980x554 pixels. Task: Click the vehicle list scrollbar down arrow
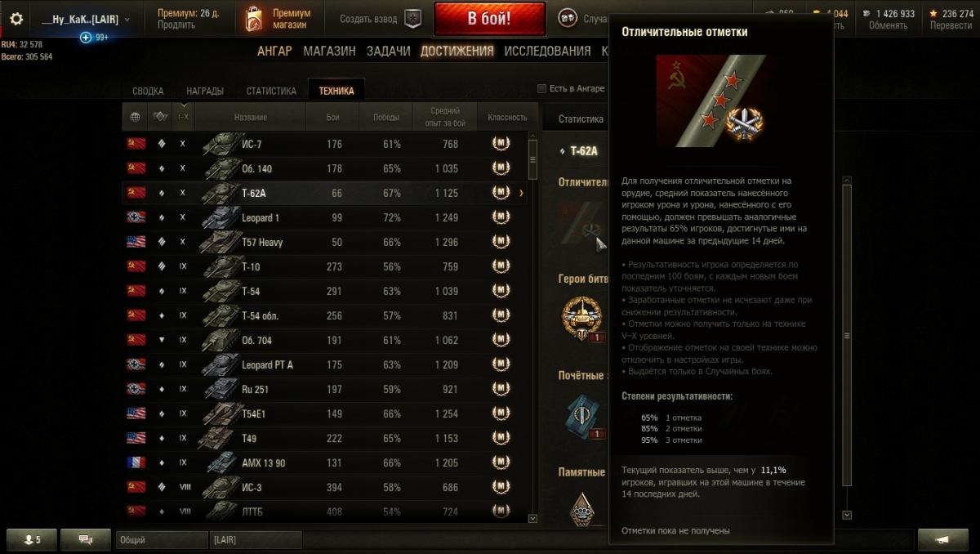point(533,518)
